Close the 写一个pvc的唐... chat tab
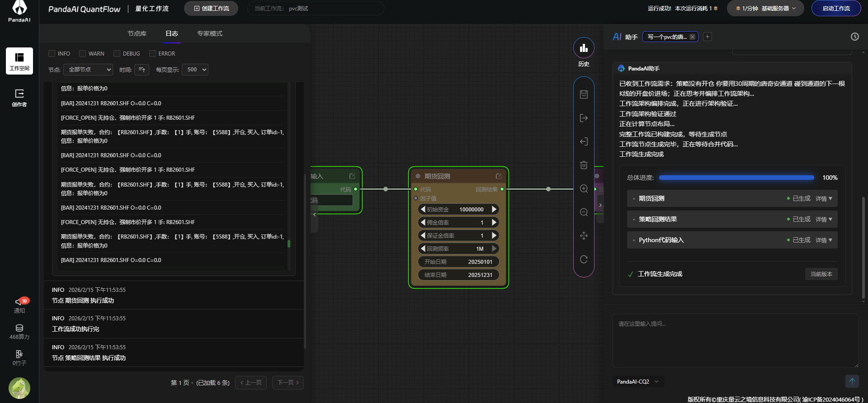The image size is (868, 403). coord(692,37)
